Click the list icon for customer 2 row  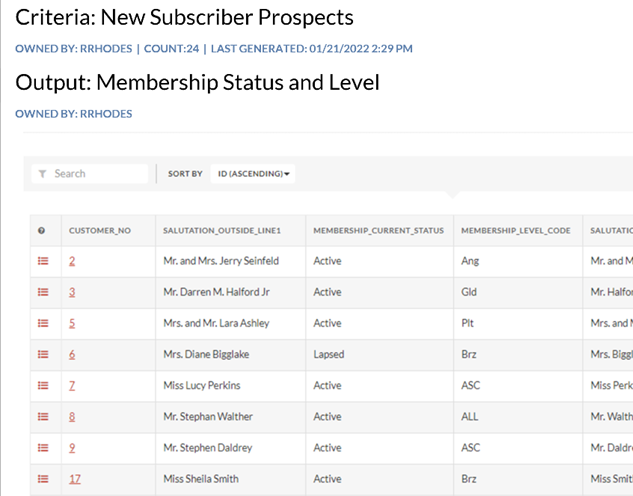click(x=43, y=261)
